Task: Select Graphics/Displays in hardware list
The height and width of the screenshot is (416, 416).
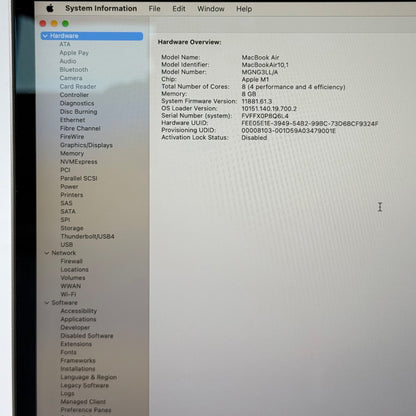Action: point(86,145)
